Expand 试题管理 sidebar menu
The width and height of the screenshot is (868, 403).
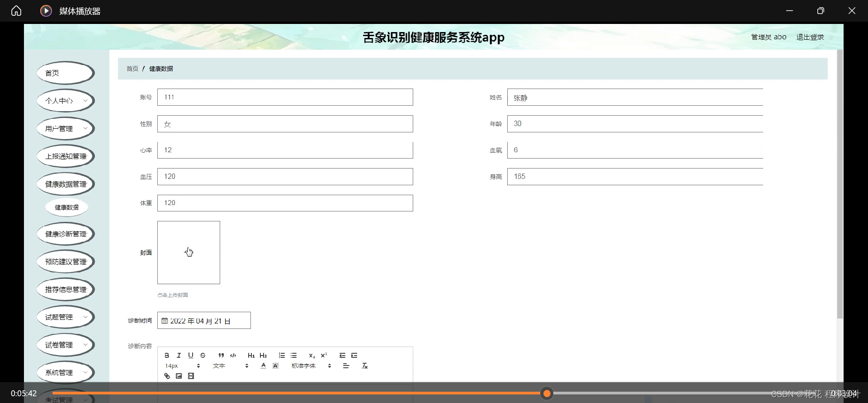66,317
